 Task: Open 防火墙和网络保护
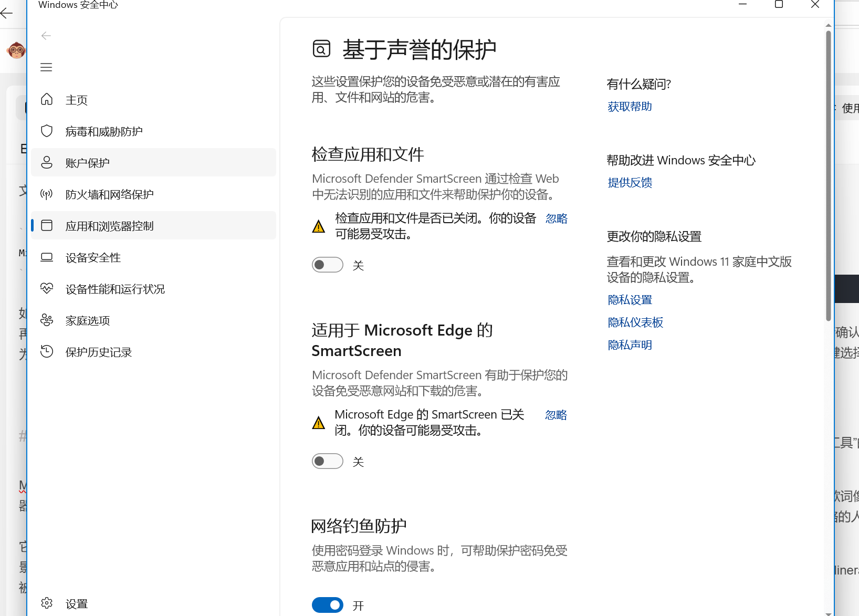pos(154,194)
